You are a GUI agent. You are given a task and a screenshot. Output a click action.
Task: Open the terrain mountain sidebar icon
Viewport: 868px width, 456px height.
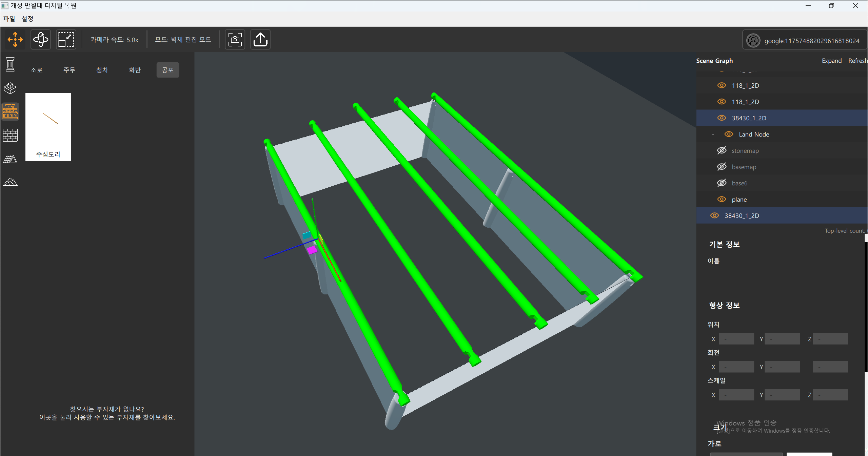(10, 182)
